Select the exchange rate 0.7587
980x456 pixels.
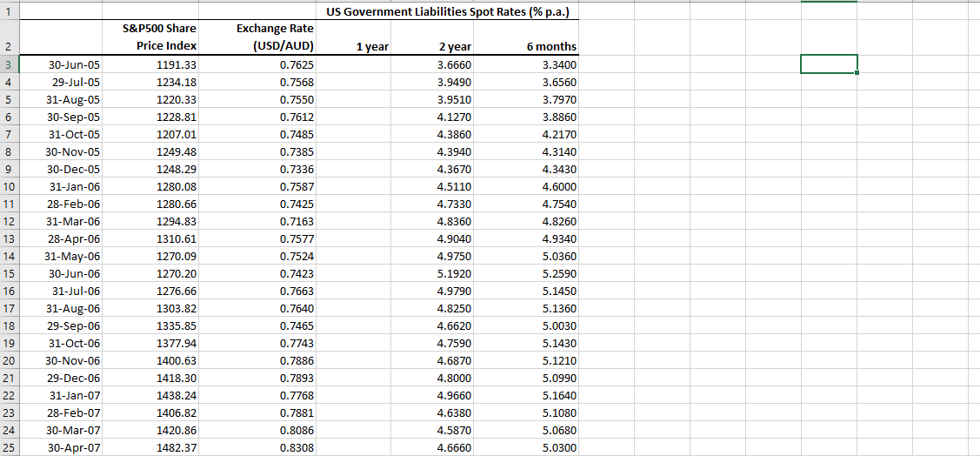click(x=257, y=186)
